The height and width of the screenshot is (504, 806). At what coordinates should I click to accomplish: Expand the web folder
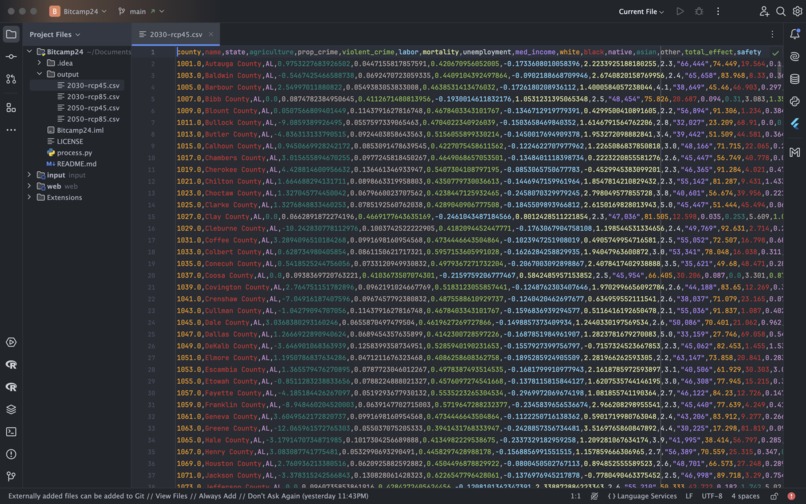(x=29, y=186)
